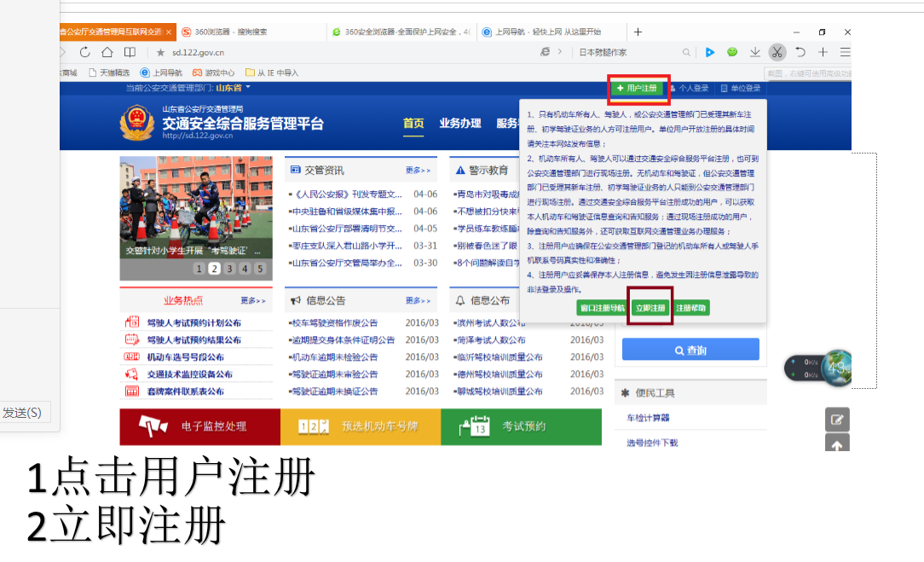
Task: Open the 业务办理 navigation menu
Action: pyautogui.click(x=460, y=124)
